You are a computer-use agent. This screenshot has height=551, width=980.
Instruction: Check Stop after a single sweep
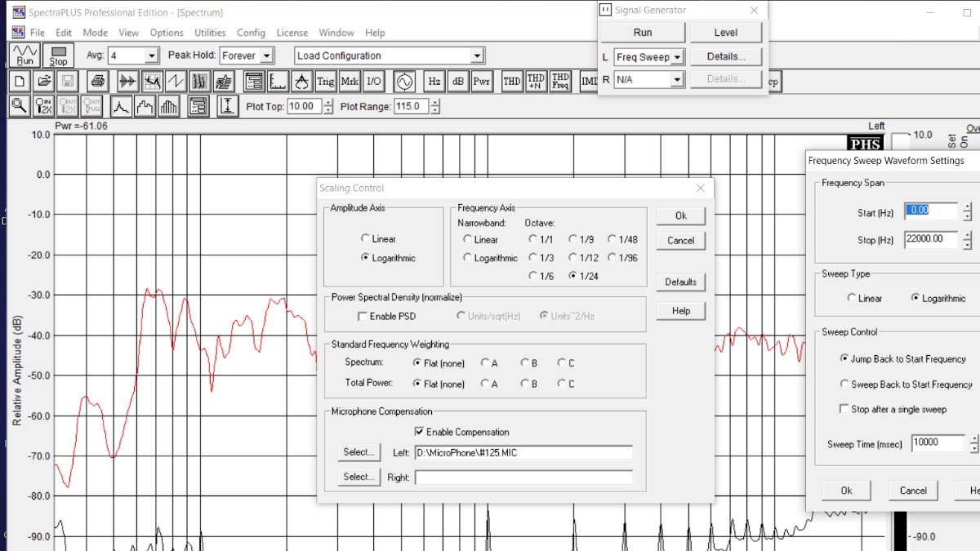[x=844, y=409]
